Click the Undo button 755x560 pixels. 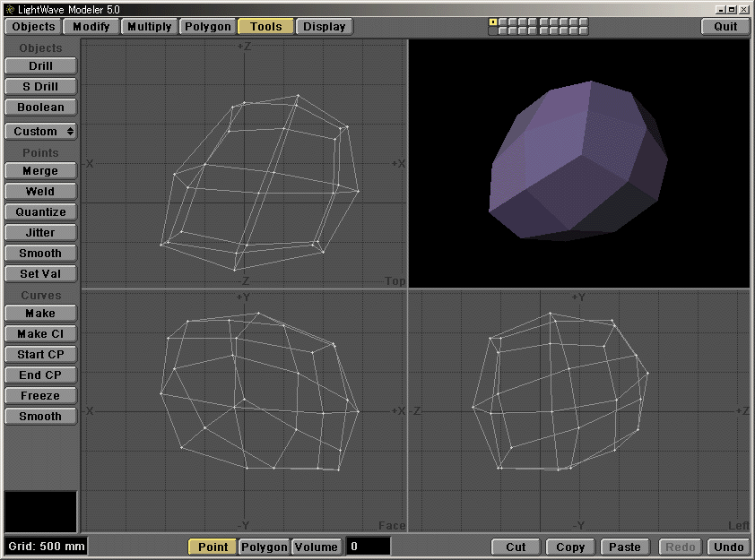pyautogui.click(x=728, y=547)
